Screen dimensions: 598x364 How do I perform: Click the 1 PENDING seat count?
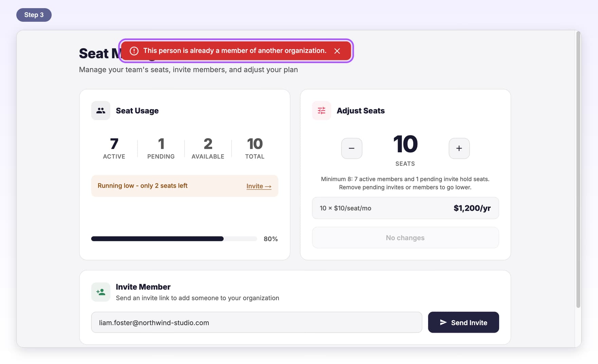click(x=161, y=148)
